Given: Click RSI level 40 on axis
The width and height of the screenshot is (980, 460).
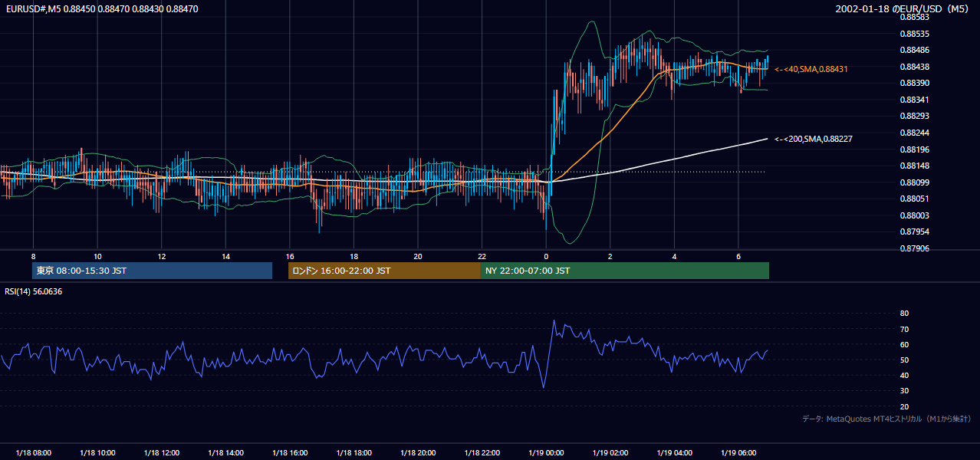Looking at the screenshot, I should pos(904,375).
